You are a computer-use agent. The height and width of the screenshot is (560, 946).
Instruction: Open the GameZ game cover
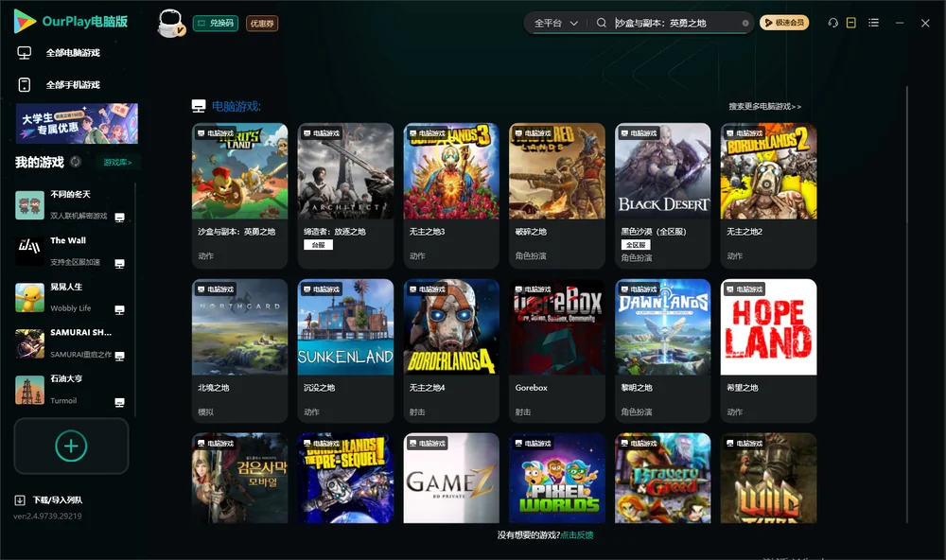tap(451, 478)
